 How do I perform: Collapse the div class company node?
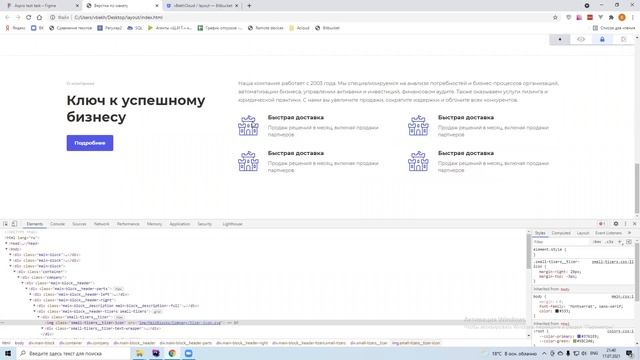(19, 277)
